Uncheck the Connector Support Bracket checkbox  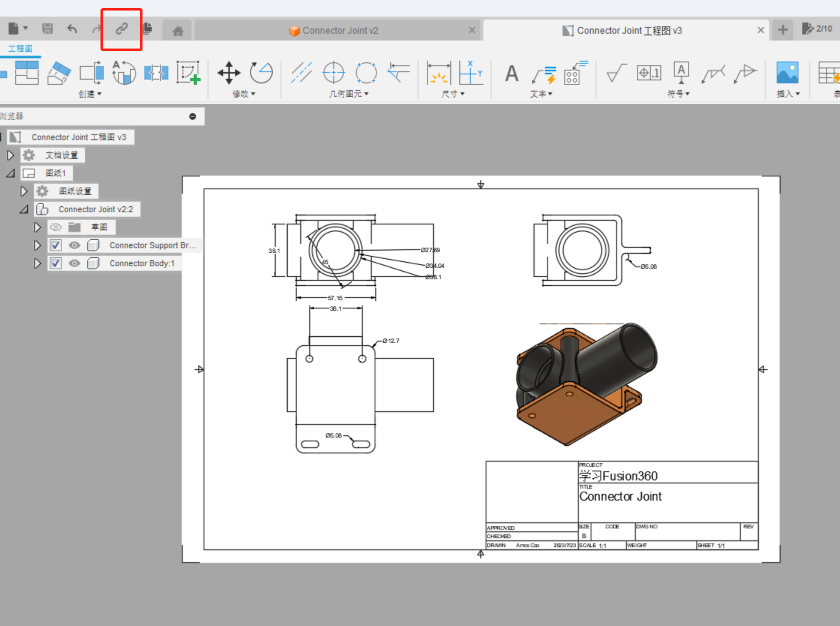[x=56, y=245]
